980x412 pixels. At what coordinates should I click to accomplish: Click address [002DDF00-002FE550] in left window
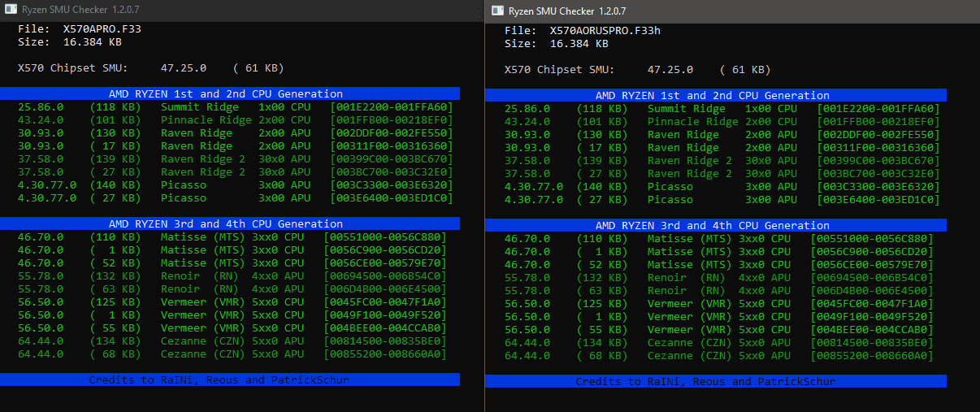(x=392, y=133)
